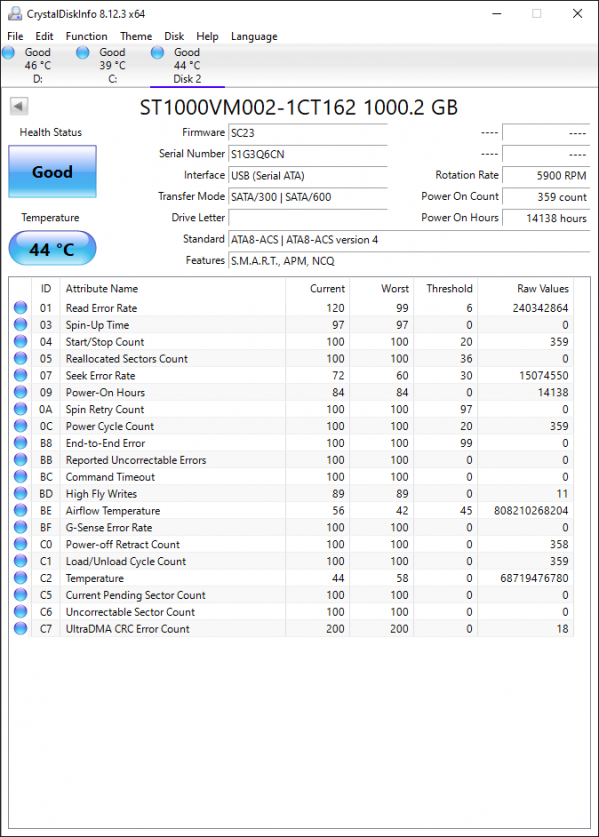Click the 44 °C temperature button

click(x=52, y=249)
